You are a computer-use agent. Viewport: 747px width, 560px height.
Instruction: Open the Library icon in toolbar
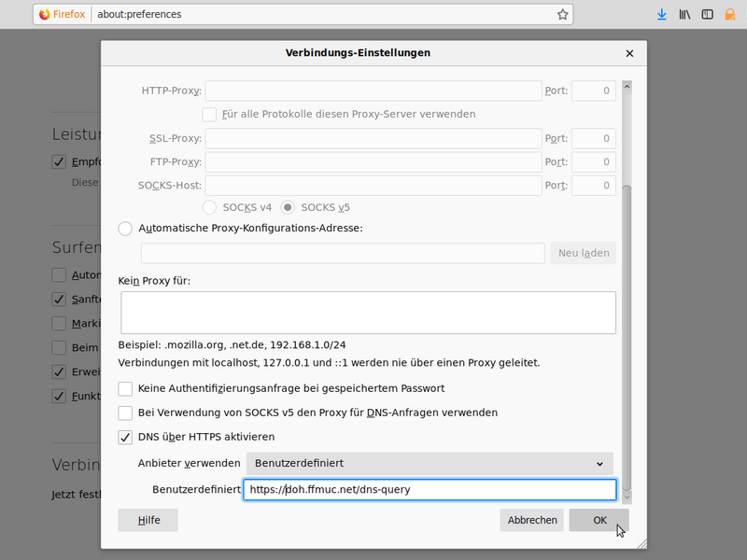tap(684, 14)
